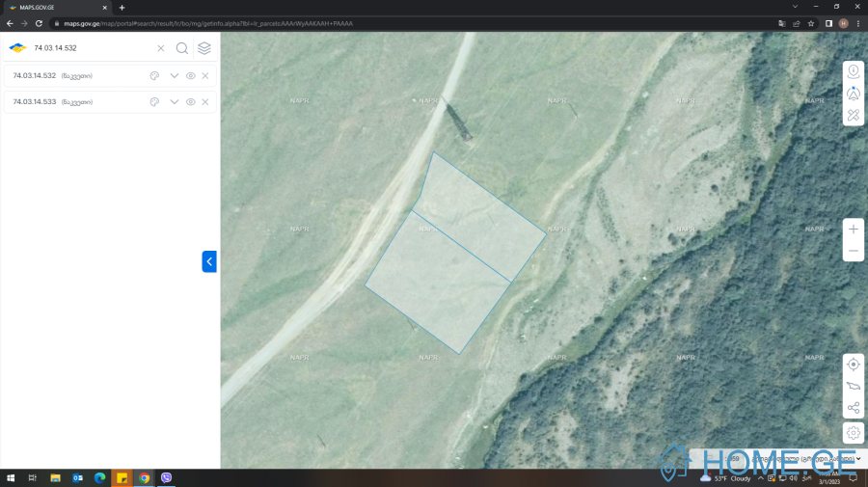Screen dimensions: 868x487
Task: Change color of parcel 74.03.14.532
Action: pos(154,75)
